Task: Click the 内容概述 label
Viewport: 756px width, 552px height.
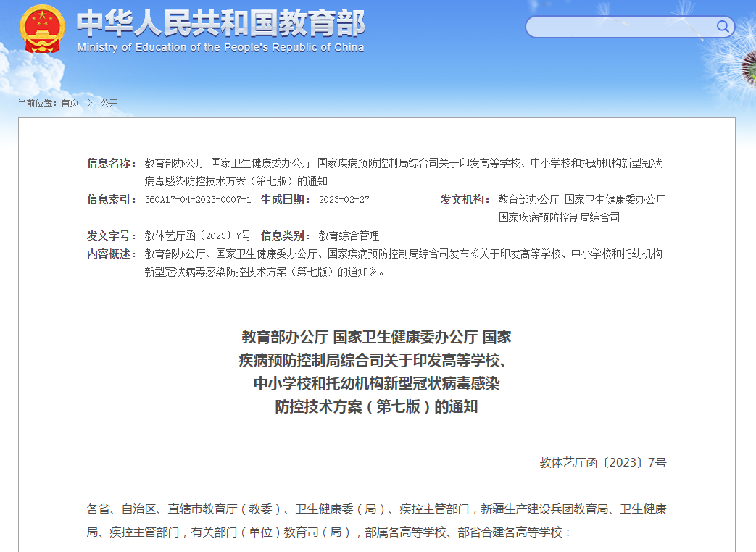Action: click(112, 254)
